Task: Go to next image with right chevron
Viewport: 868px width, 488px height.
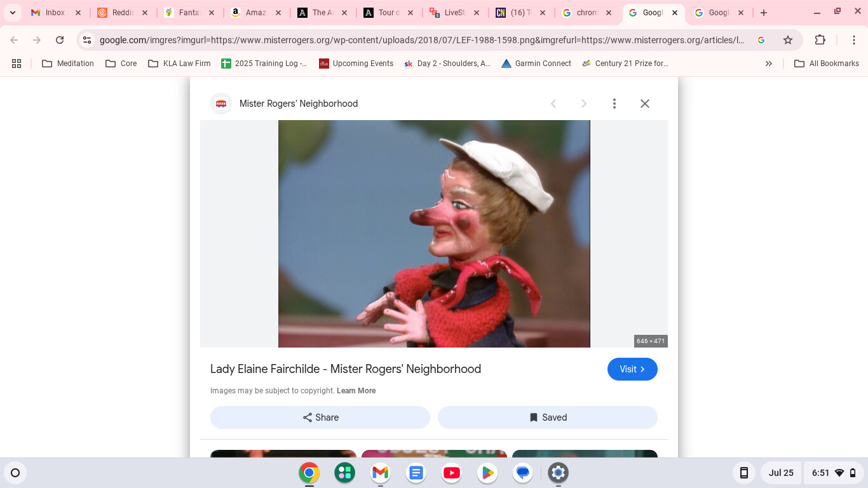Action: click(x=583, y=104)
